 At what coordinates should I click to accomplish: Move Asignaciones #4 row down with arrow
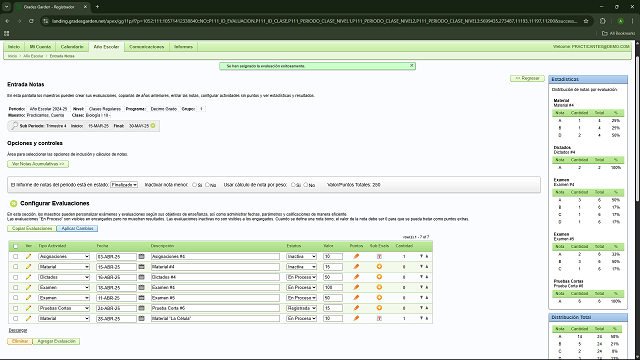[421, 256]
